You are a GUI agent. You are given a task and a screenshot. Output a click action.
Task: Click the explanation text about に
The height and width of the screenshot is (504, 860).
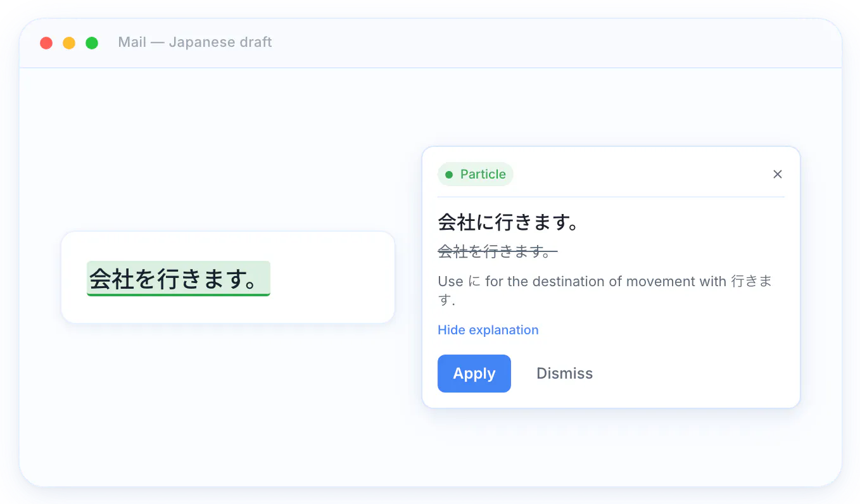pos(605,291)
